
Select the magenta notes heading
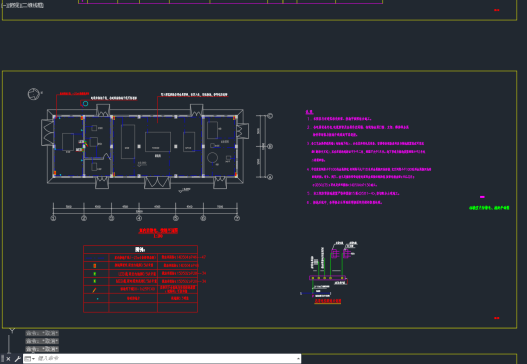click(x=310, y=112)
